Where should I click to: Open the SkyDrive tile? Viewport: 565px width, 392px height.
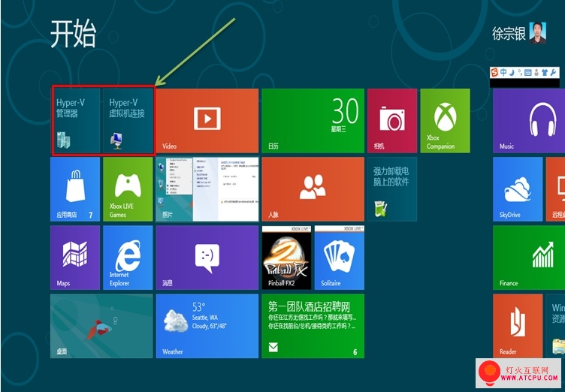point(518,189)
